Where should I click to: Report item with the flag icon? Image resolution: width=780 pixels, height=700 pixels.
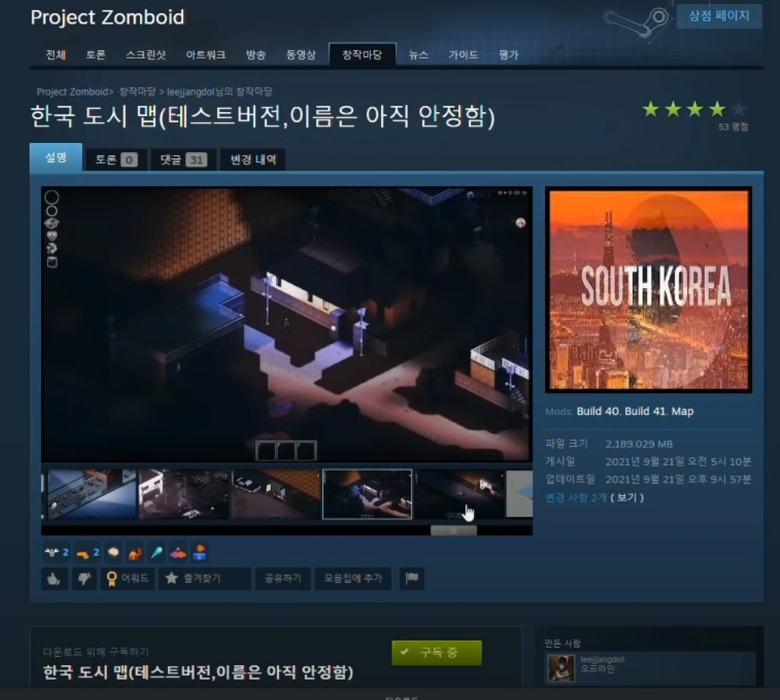click(412, 579)
